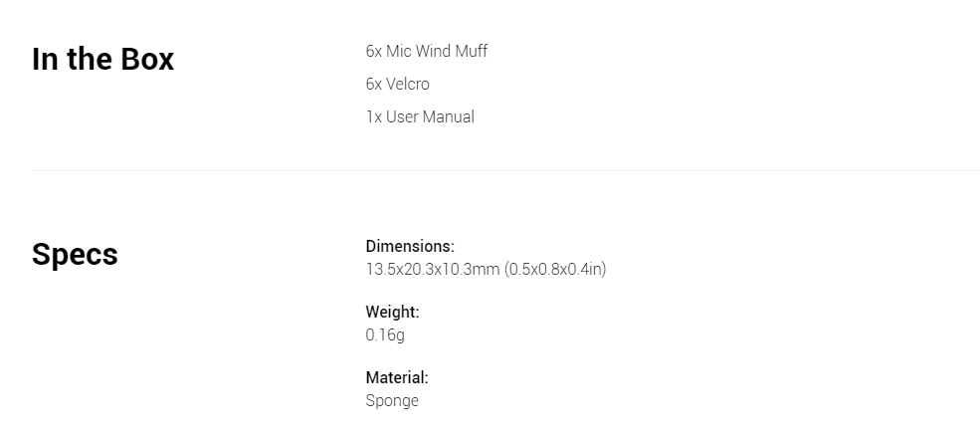
Task: Select the "Material:" spec label
Action: tap(397, 377)
